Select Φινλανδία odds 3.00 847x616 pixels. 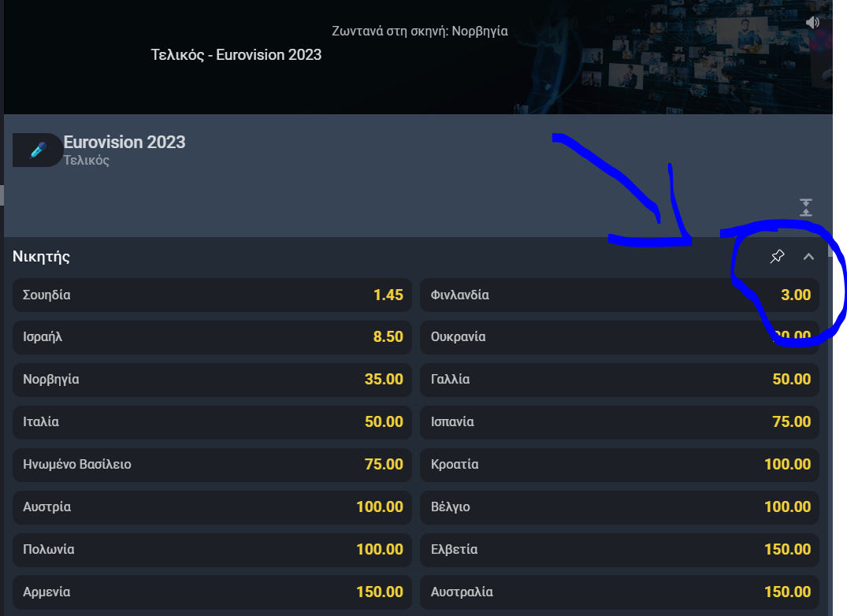[x=619, y=295]
